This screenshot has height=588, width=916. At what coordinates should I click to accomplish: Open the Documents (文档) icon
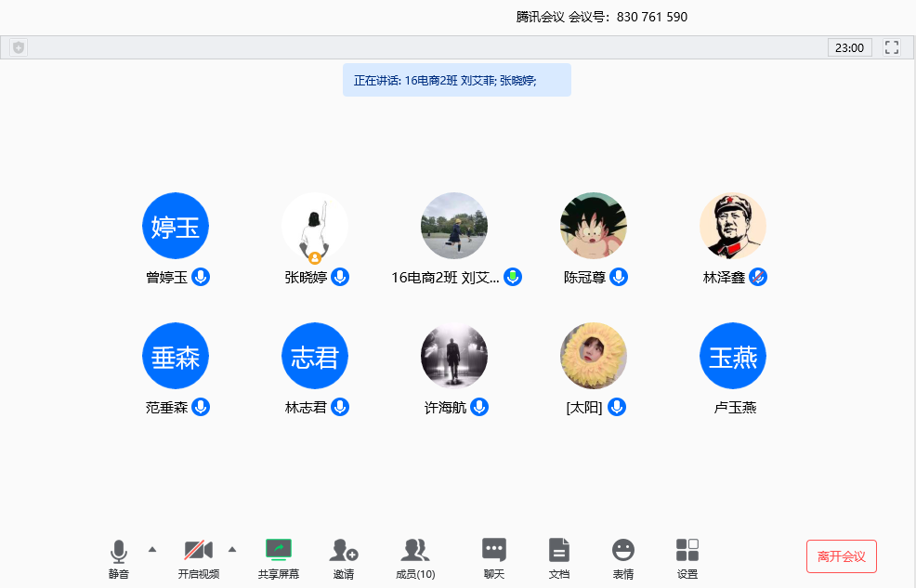(x=558, y=558)
